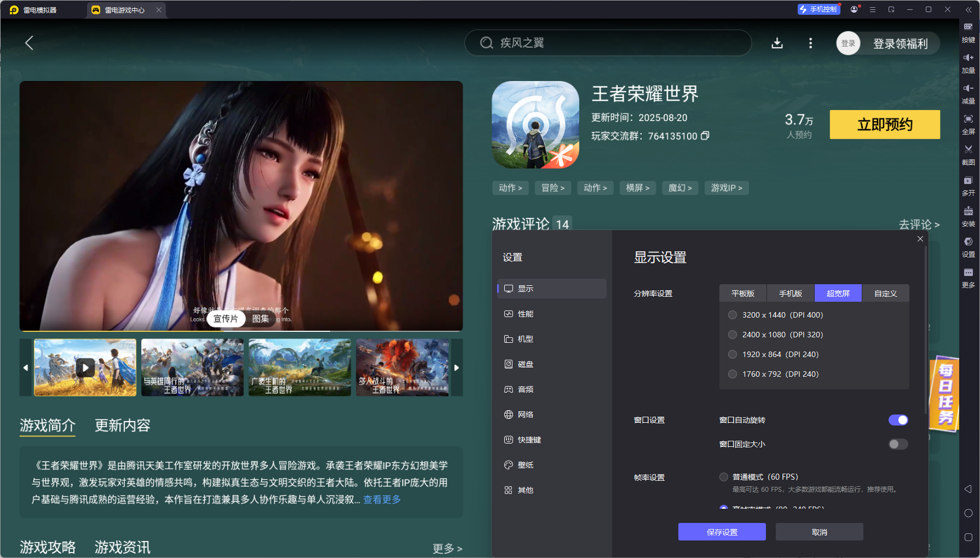Image resolution: width=980 pixels, height=558 pixels.
Task: Increase volume with the 加量 icon
Action: point(968,64)
